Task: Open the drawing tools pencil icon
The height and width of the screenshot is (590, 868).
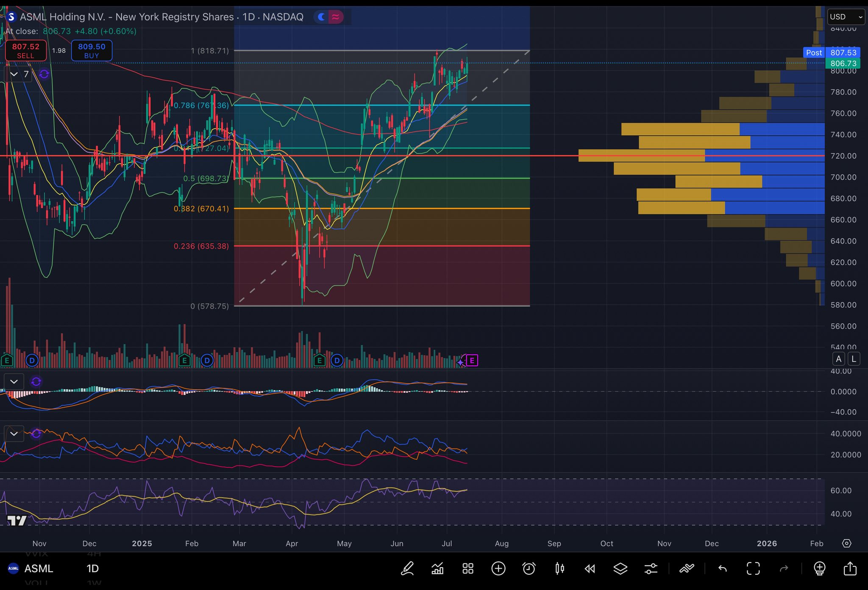Action: click(407, 568)
